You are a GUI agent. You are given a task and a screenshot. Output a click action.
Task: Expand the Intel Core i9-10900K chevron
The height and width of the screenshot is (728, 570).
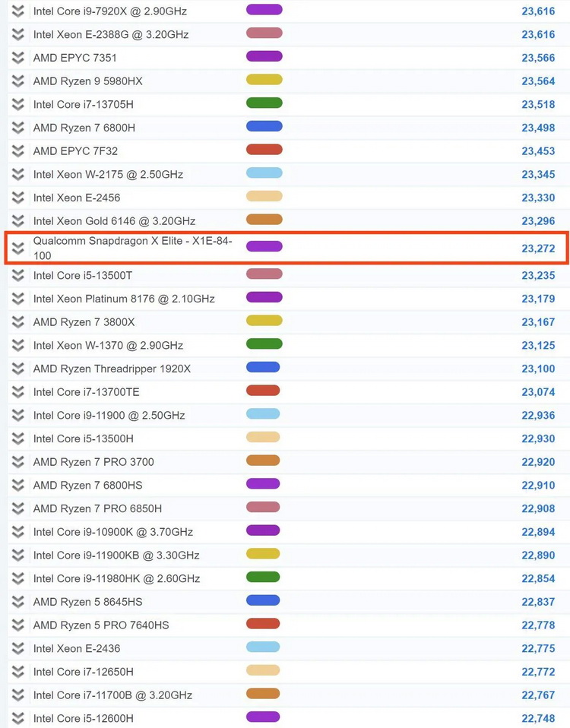[18, 532]
